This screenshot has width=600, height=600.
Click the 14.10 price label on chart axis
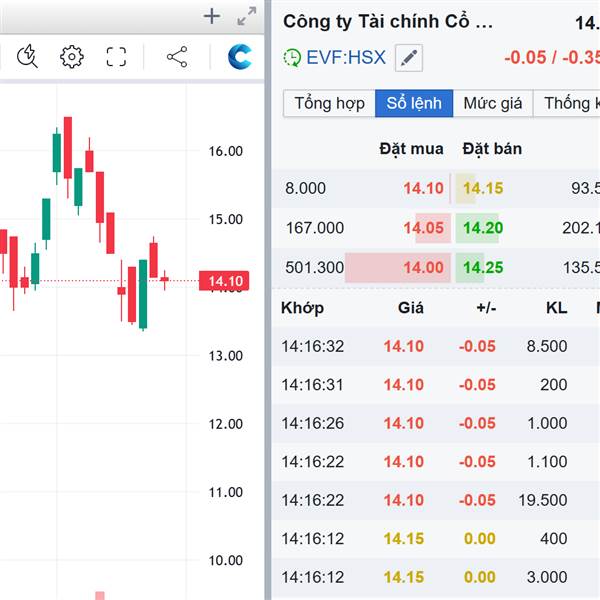[226, 282]
